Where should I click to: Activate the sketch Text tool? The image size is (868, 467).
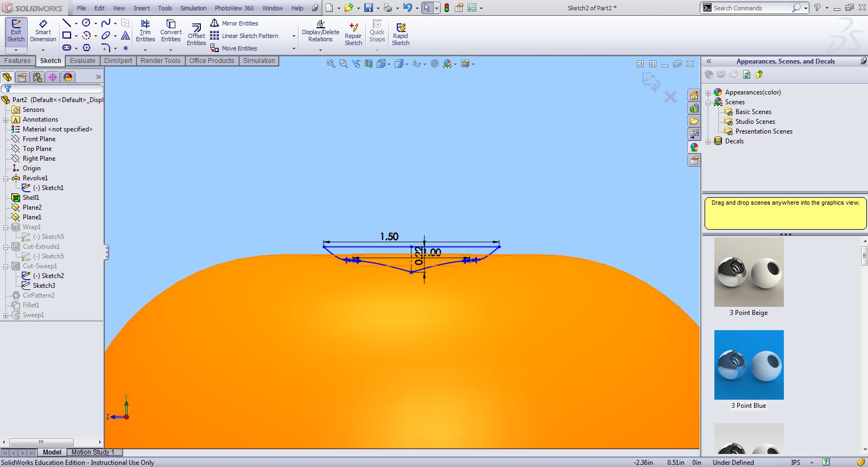point(125,35)
